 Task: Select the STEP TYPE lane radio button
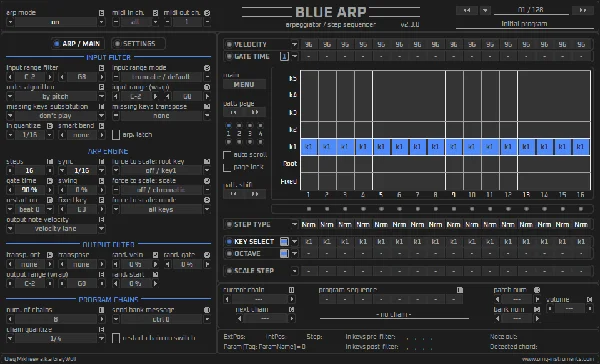coord(229,225)
